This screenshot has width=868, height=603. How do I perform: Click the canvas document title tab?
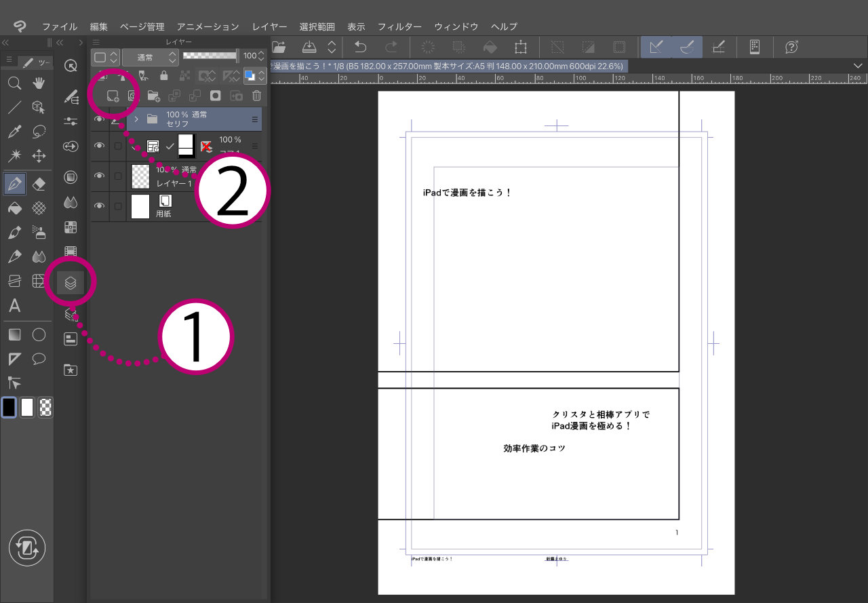pyautogui.click(x=448, y=66)
